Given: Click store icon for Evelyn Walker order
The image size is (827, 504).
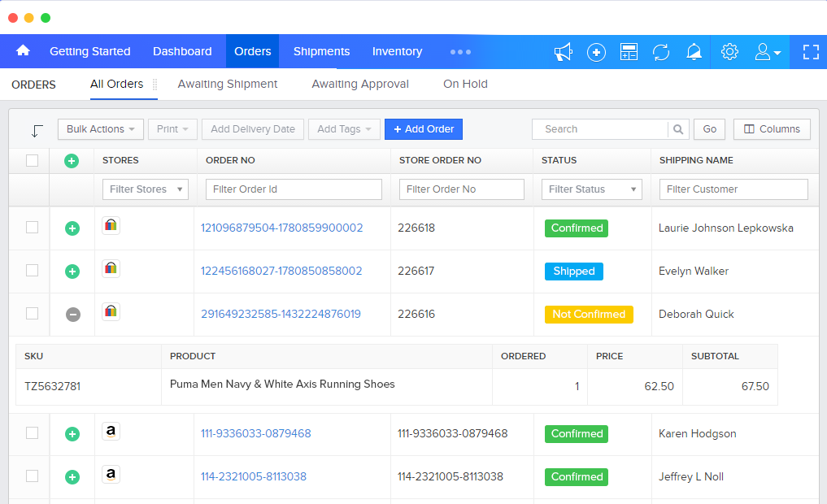Looking at the screenshot, I should coord(111,269).
